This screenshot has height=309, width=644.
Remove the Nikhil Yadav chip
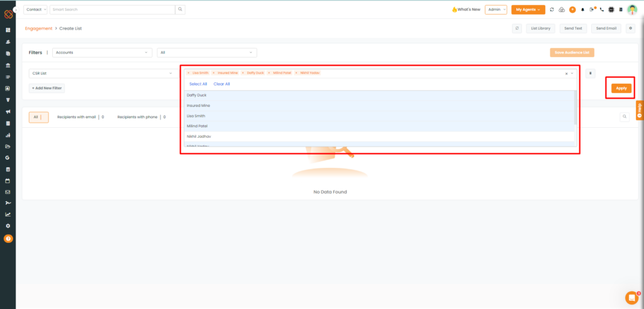(296, 73)
